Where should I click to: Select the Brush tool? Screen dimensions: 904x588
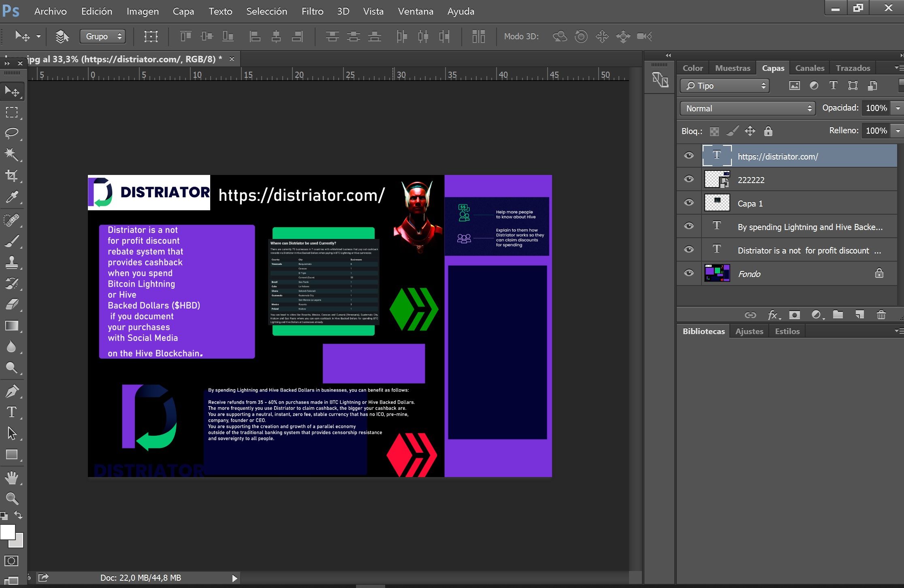(12, 241)
